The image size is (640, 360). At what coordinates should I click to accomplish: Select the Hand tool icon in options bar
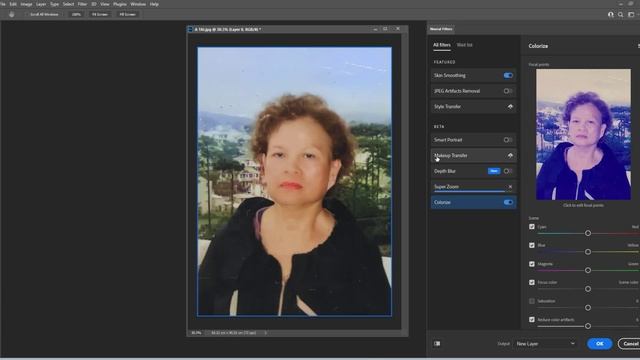click(x=11, y=14)
